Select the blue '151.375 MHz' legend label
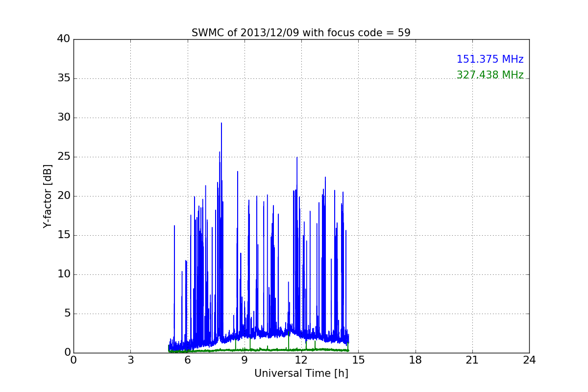Image resolution: width=588 pixels, height=392 pixels. 490,59
